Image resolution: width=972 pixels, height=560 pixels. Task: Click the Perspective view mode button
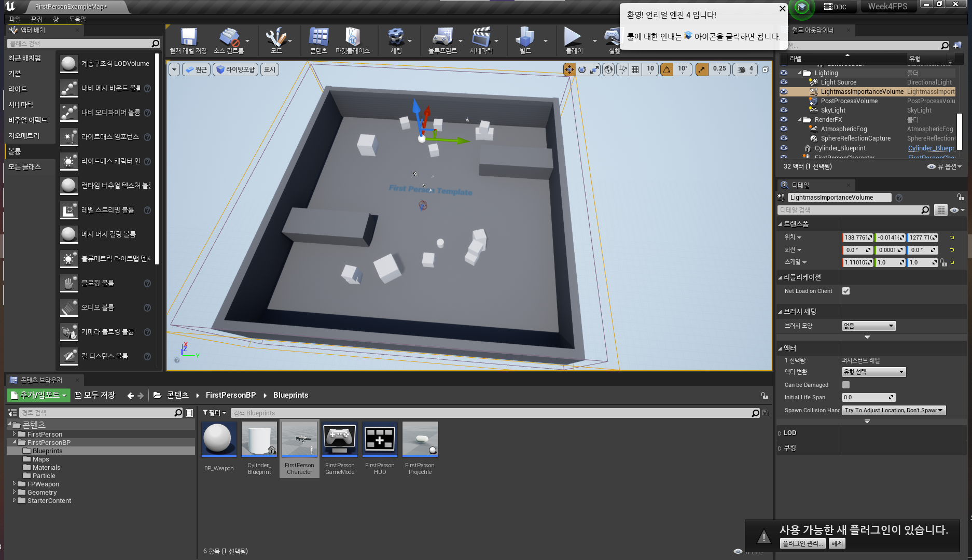[196, 69]
